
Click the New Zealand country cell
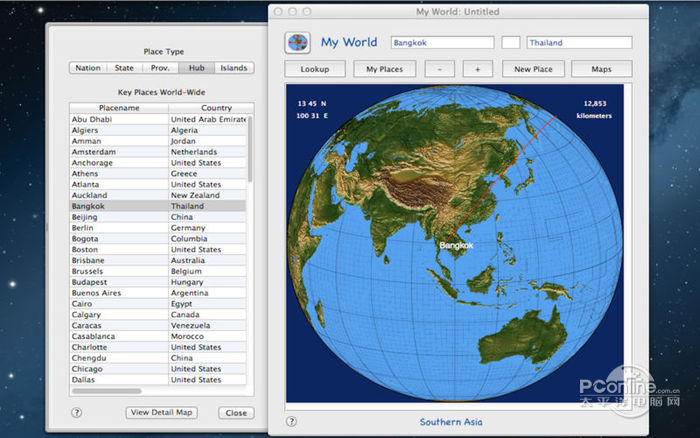coord(195,195)
